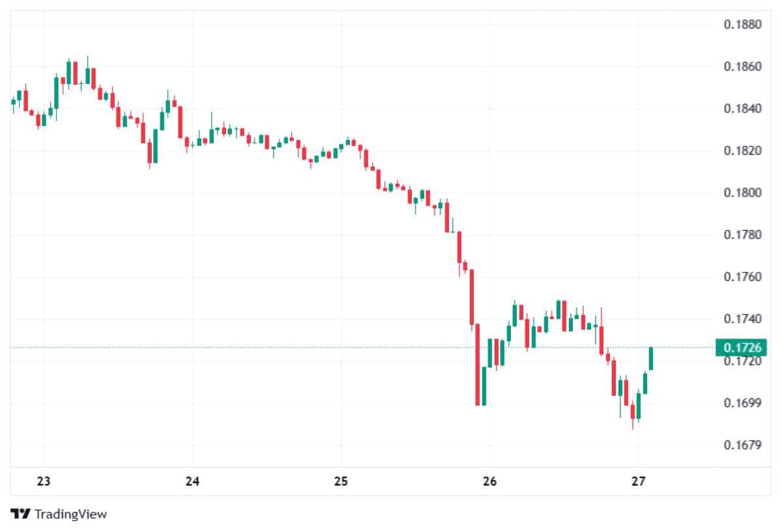Click the 0.1840 price axis label
The height and width of the screenshot is (532, 782).
coord(743,109)
